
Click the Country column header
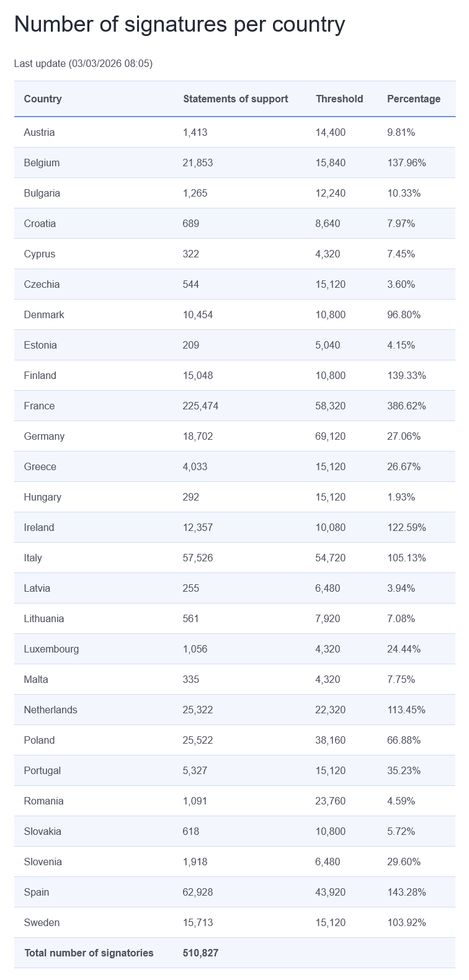coord(43,99)
